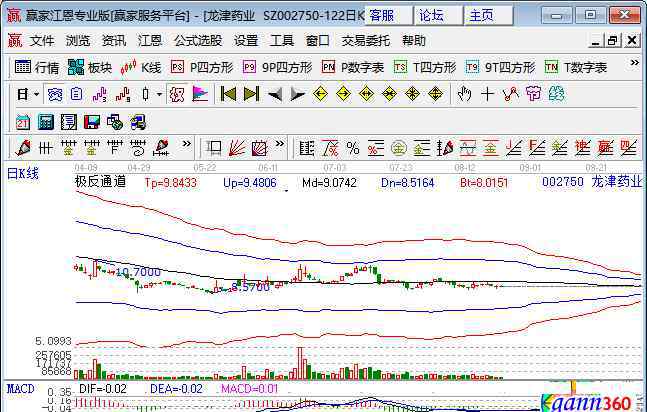Screen dimensions: 647x412
Task: Expand the drawing tools overflow chevron
Action: coord(187,144)
